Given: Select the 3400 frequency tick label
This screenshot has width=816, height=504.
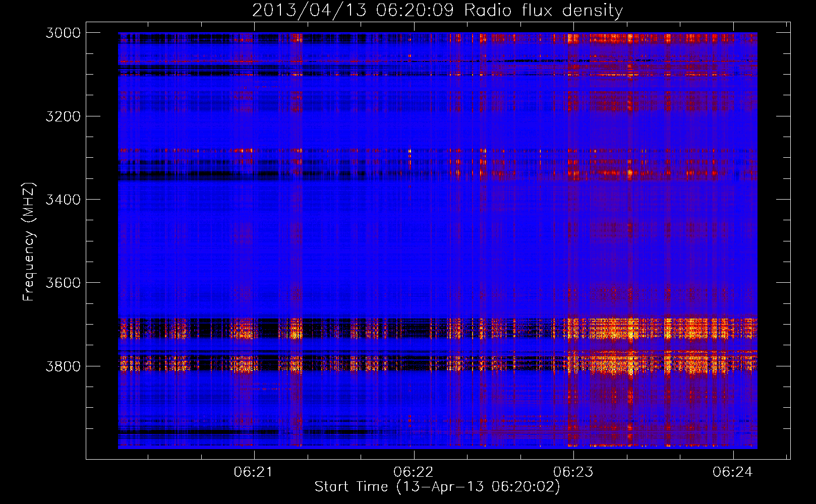Looking at the screenshot, I should [63, 200].
